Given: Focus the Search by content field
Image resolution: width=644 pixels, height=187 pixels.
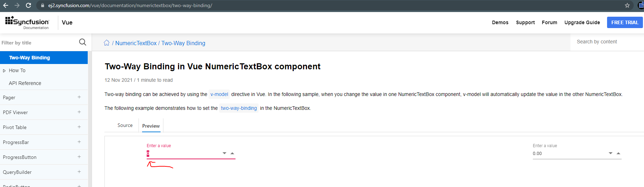Looking at the screenshot, I should tap(604, 42).
